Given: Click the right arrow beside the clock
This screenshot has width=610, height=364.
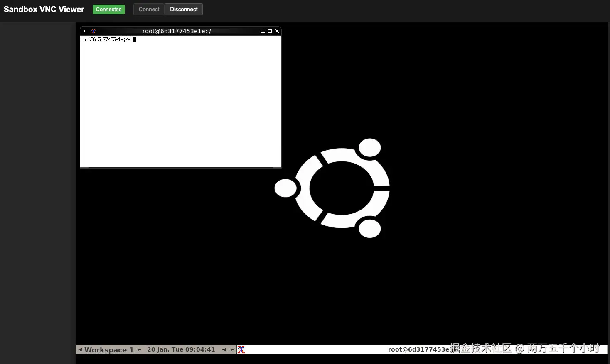Looking at the screenshot, I should click(x=232, y=349).
